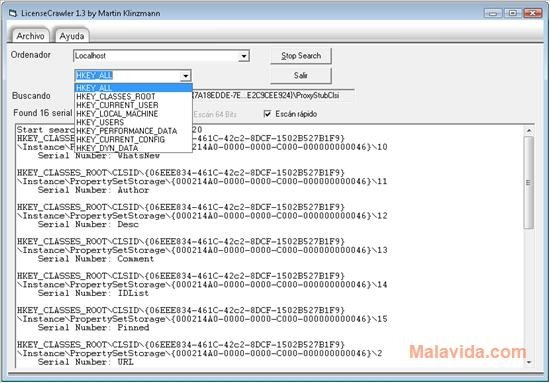Select HKEY_CURRENT_CONFIG entry
This screenshot has height=383, width=550.
click(134, 140)
